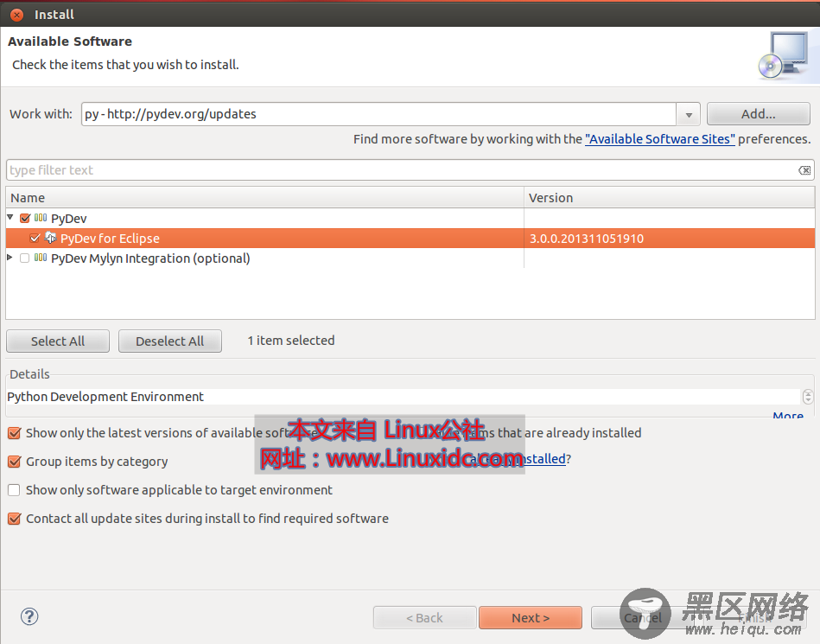Click the Add... button
820x644 pixels.
click(x=759, y=114)
